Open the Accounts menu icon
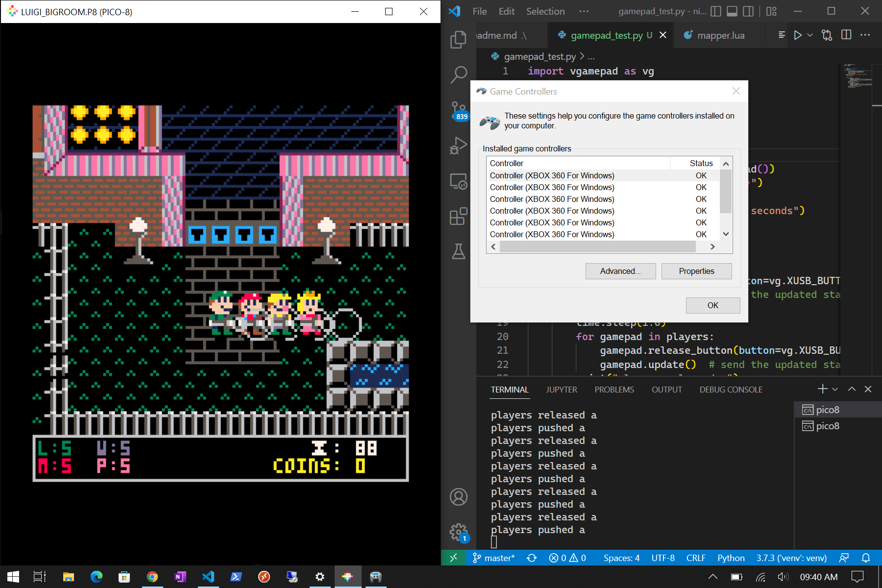The height and width of the screenshot is (588, 882). point(458,497)
